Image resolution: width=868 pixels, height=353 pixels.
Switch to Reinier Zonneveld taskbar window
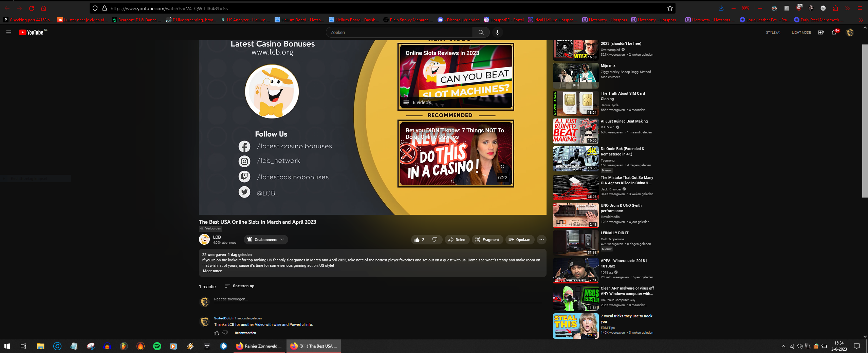(260, 346)
